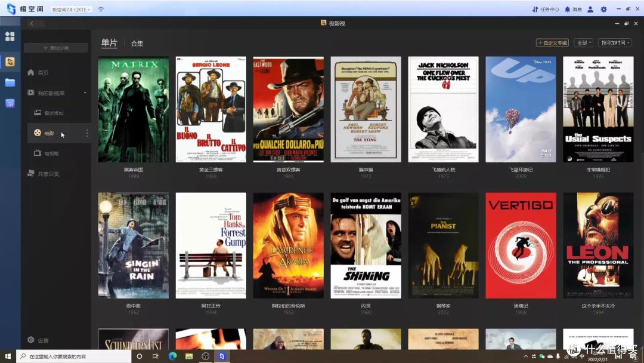Open 首页 home in the sidebar
Screen dimensions: 644x363
39,73
